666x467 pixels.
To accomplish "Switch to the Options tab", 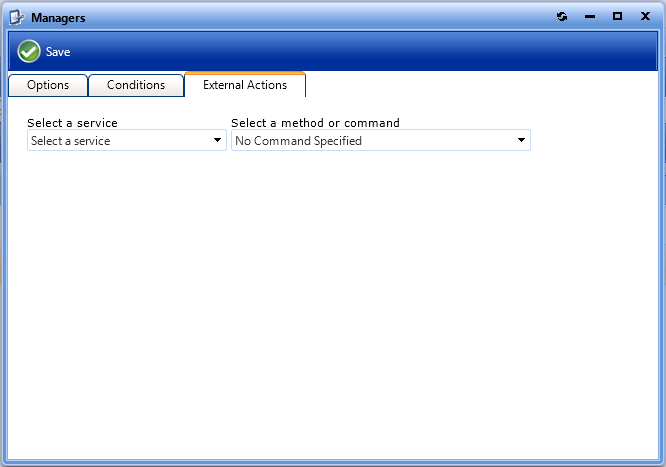I will tap(48, 85).
